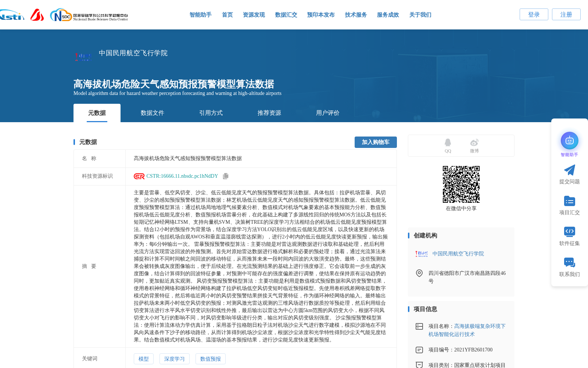Open 资源发现 menu item
The height and width of the screenshot is (368, 588).
click(254, 15)
